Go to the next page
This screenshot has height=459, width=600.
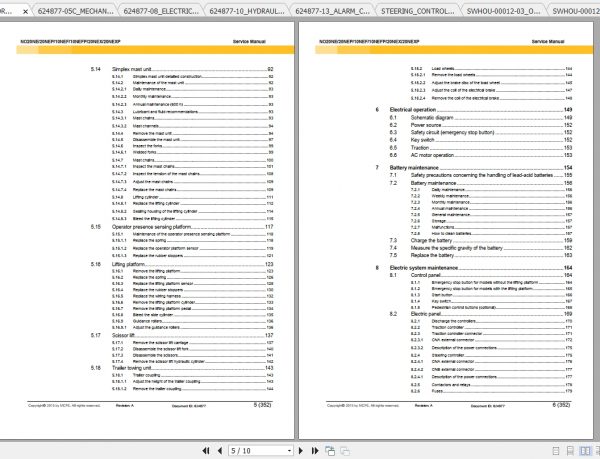click(x=301, y=451)
